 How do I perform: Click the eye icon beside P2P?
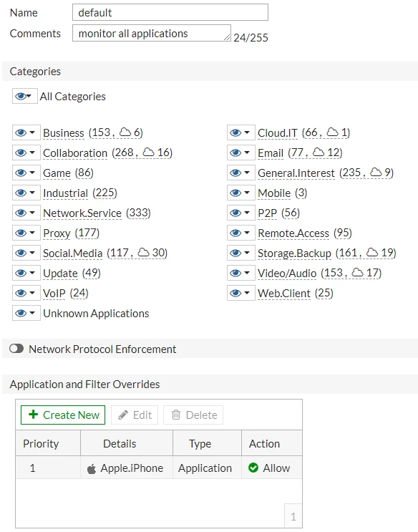[x=235, y=213]
